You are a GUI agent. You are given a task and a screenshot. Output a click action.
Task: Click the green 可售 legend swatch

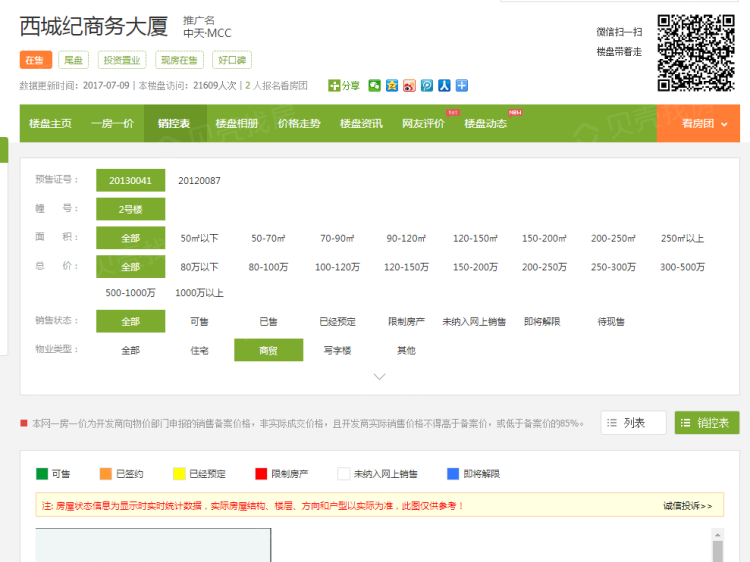point(42,474)
